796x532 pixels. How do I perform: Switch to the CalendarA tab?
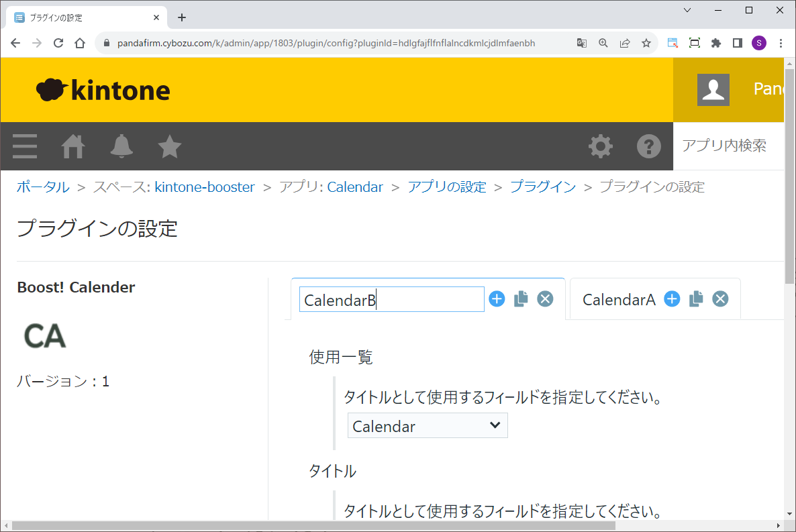[x=618, y=300]
